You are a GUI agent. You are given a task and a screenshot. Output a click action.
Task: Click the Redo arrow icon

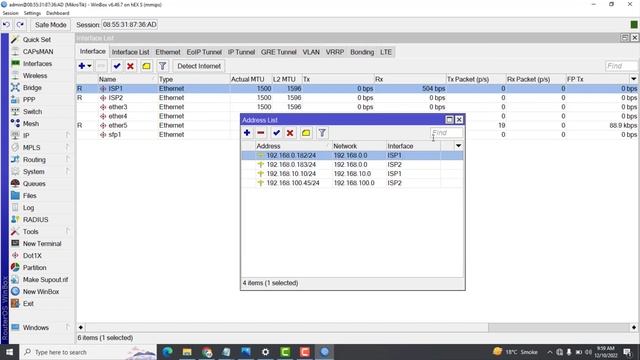(x=20, y=25)
